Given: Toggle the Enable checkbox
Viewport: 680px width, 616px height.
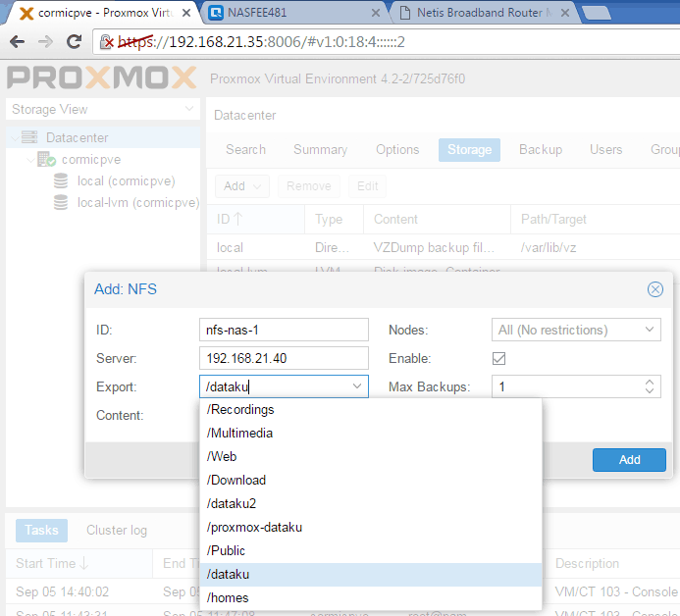Looking at the screenshot, I should point(498,358).
